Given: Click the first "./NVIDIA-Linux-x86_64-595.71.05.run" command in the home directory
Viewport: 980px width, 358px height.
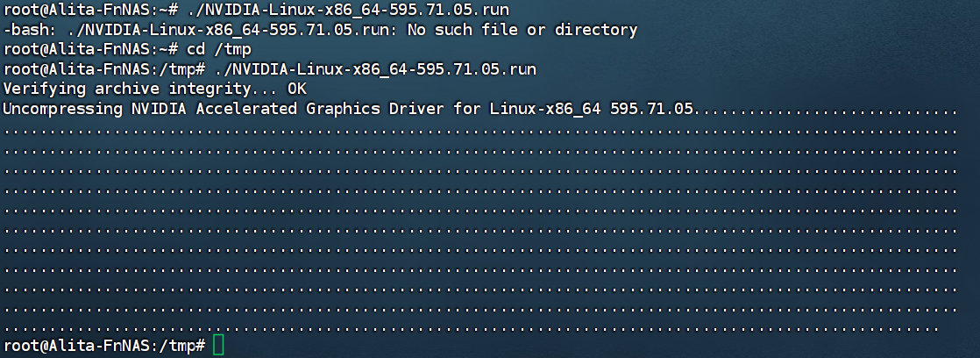Looking at the screenshot, I should click(348, 10).
